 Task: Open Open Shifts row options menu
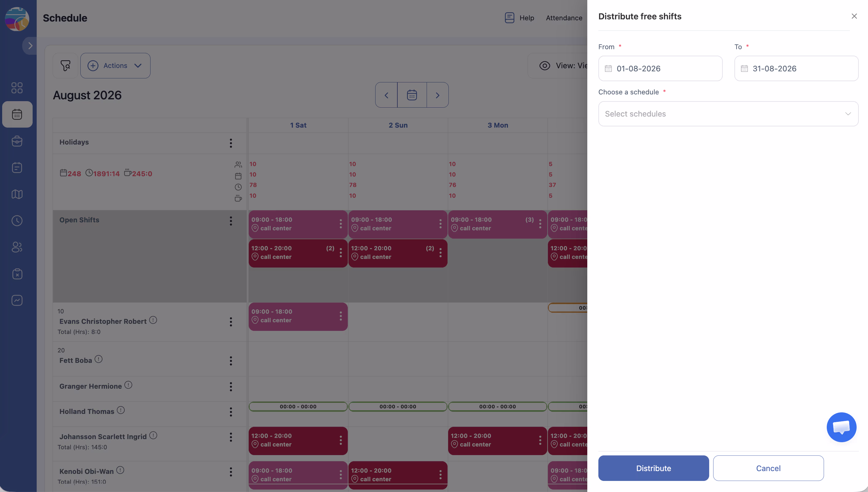(231, 221)
